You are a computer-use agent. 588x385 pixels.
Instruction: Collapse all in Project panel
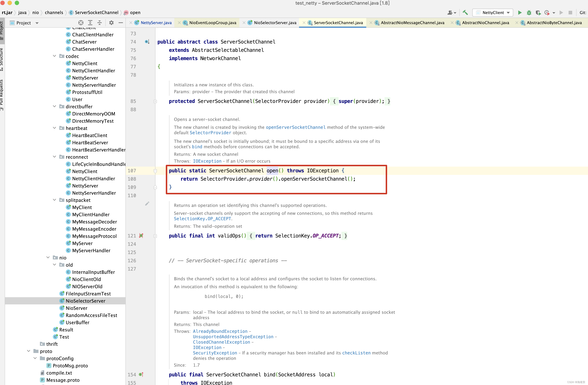(x=100, y=23)
